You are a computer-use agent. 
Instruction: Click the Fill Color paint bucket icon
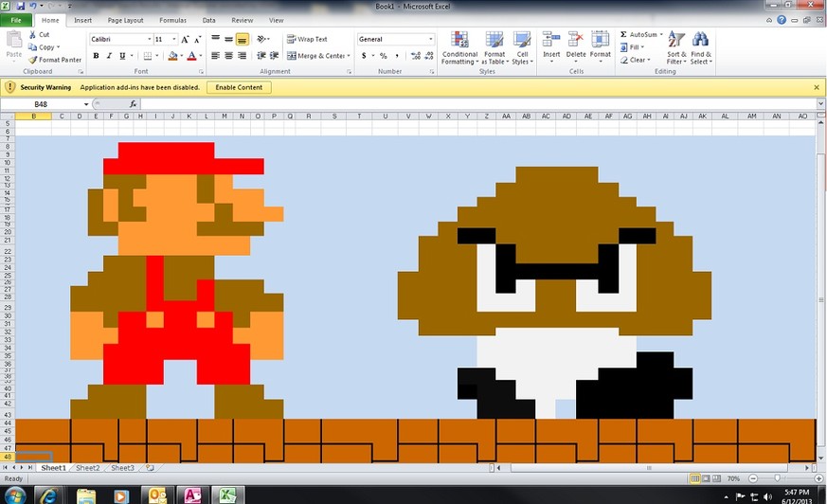[x=172, y=56]
